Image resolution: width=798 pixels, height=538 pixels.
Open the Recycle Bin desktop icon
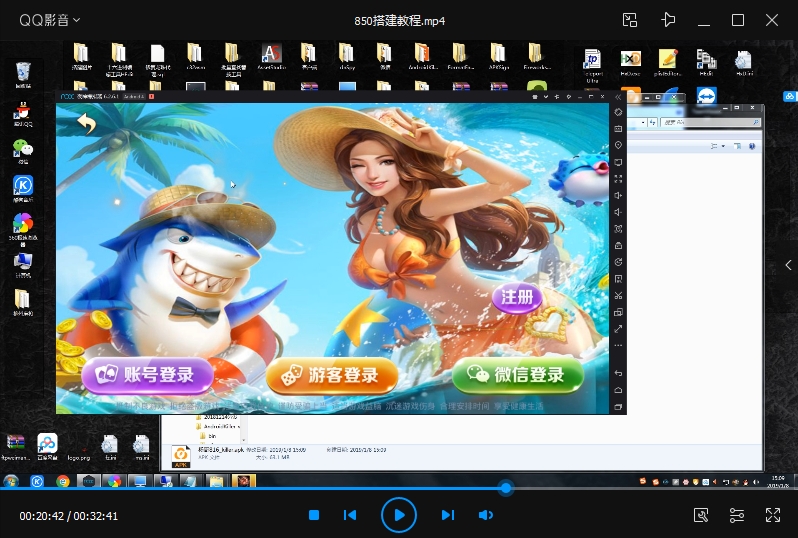click(x=23, y=75)
